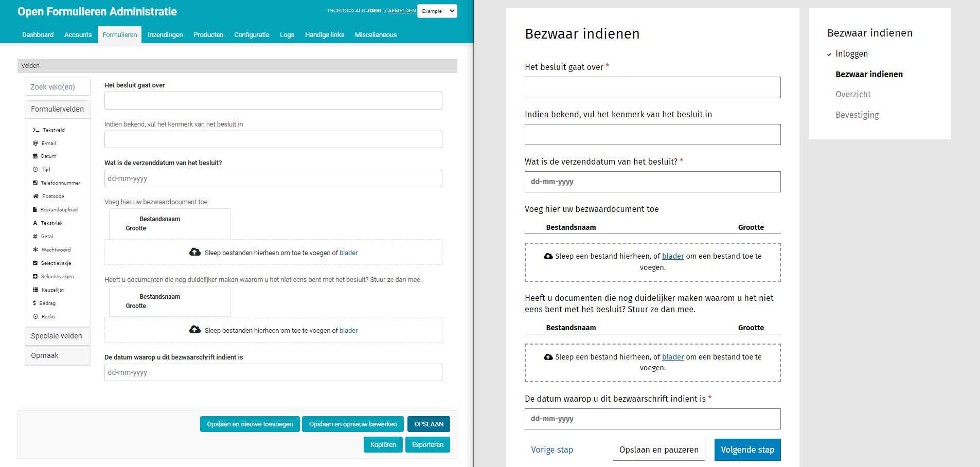
Task: Select the Bedrag dollar icon
Action: coord(34,303)
